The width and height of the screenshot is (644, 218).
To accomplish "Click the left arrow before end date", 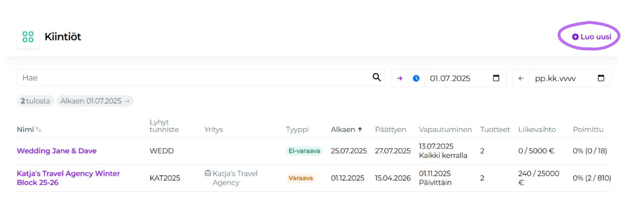I will (x=521, y=79).
